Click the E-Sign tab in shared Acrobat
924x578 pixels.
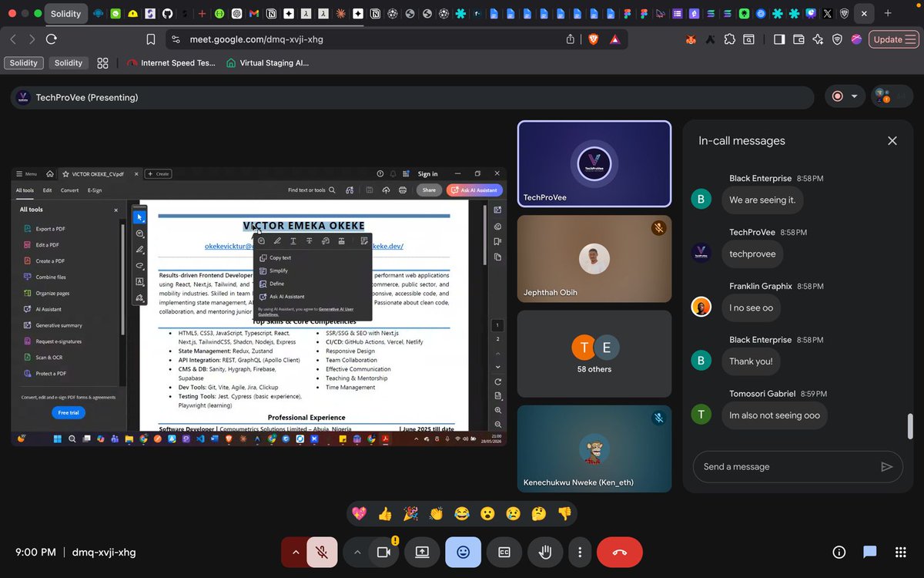[x=95, y=190]
